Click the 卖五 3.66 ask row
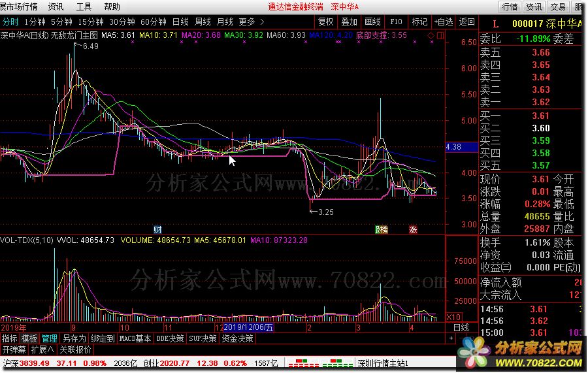The width and height of the screenshot is (588, 373). [531, 52]
